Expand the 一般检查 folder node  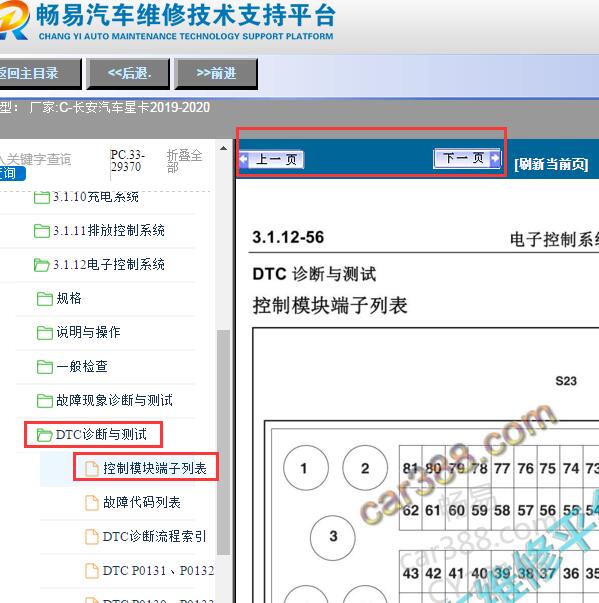click(x=82, y=366)
